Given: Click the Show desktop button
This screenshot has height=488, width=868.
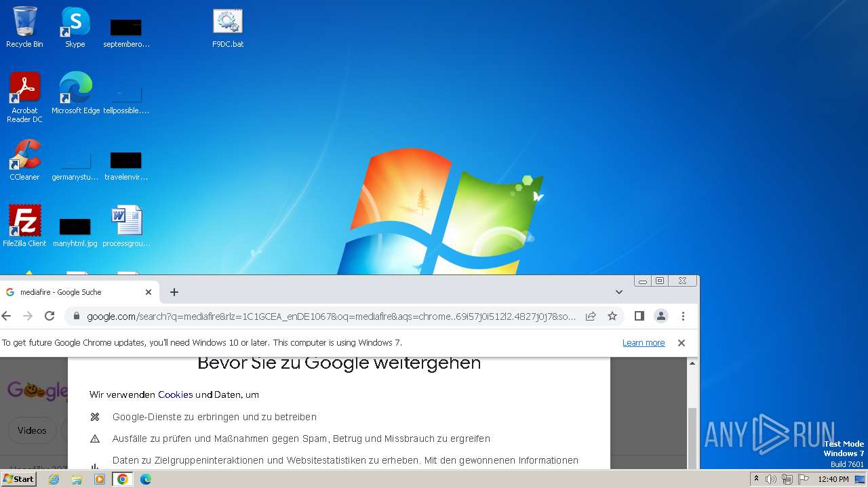Looking at the screenshot, I should (861, 479).
